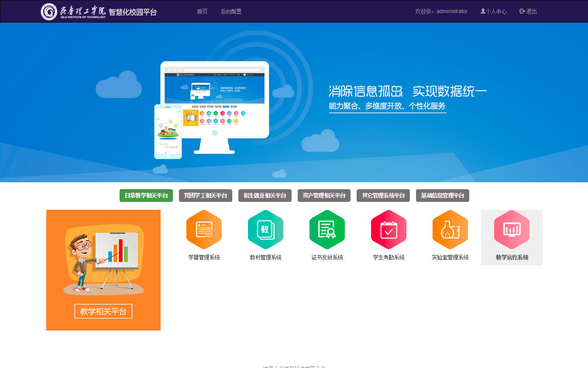Click the 实验室管理系统 text label

click(x=450, y=257)
